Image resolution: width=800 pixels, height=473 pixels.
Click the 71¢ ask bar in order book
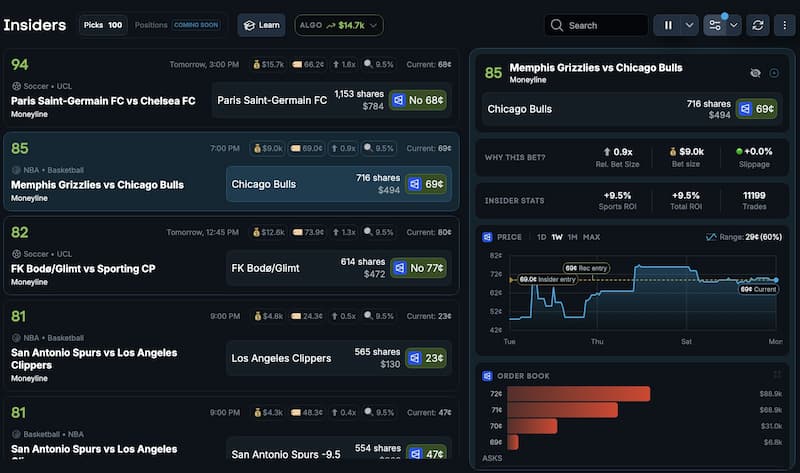click(x=562, y=410)
